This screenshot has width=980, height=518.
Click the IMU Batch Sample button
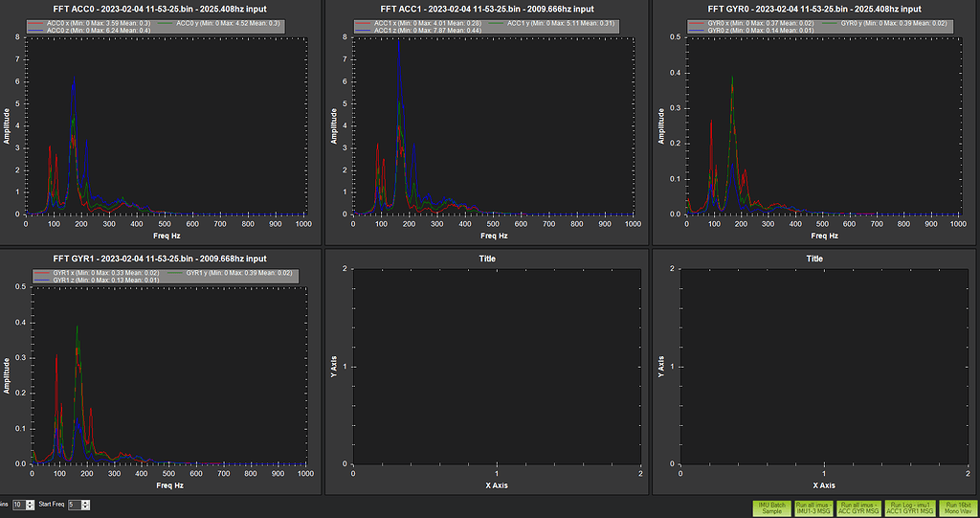771,507
